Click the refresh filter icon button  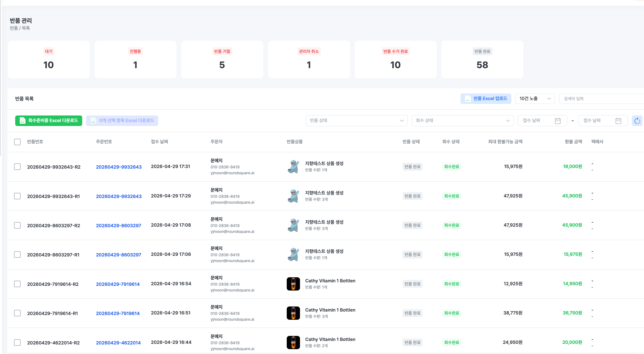(637, 121)
